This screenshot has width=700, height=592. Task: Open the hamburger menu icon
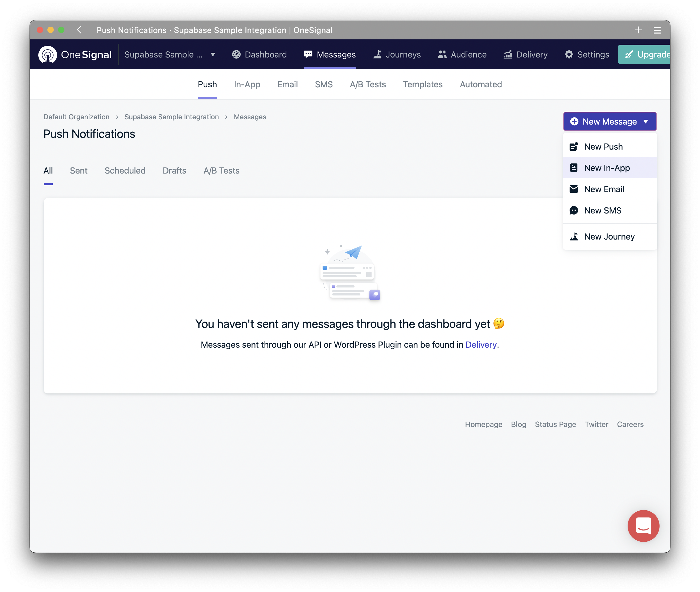(657, 31)
